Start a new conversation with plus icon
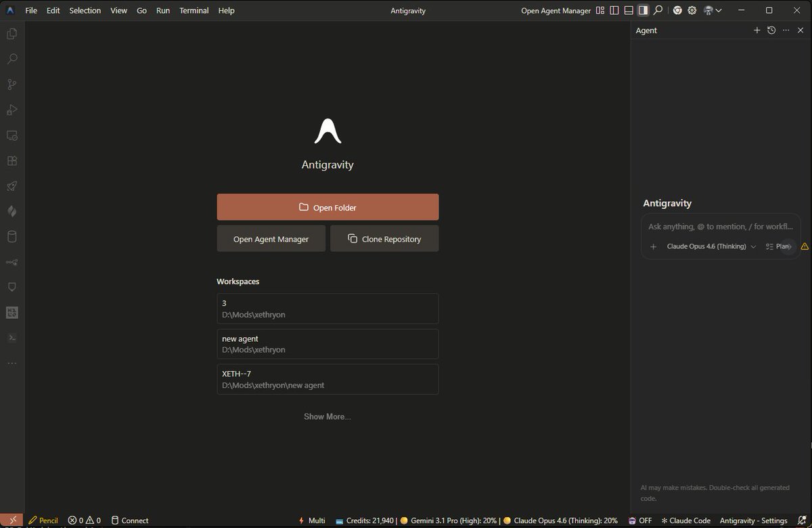This screenshot has height=528, width=812. (x=757, y=30)
